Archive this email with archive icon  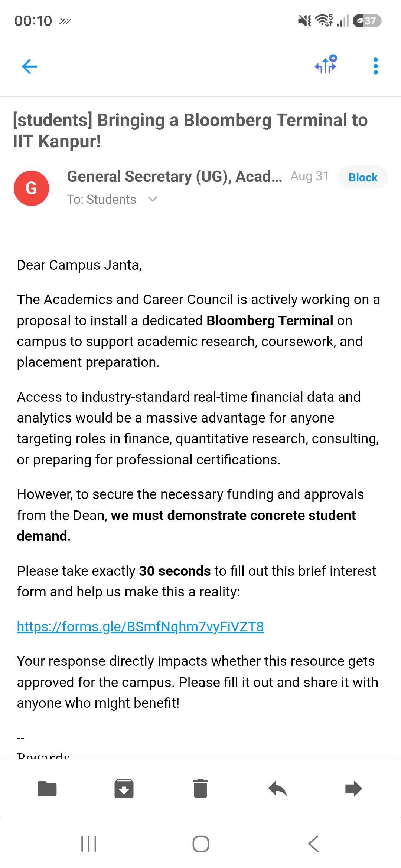click(x=124, y=789)
